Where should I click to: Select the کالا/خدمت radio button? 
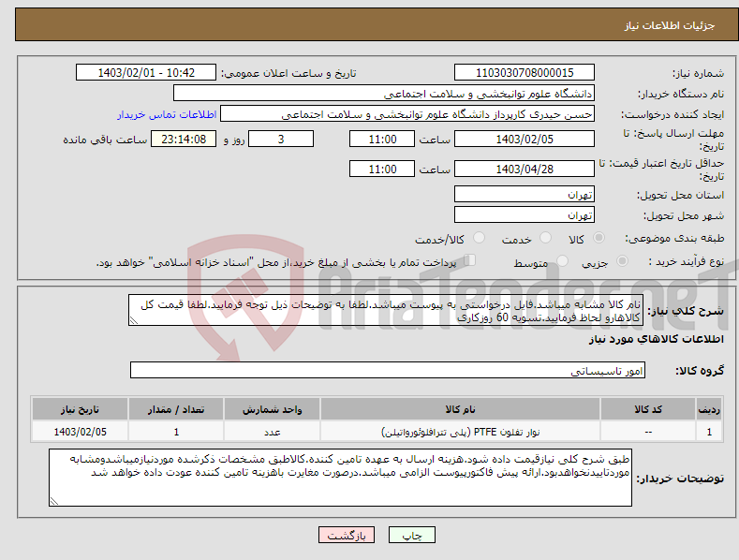coord(479,238)
